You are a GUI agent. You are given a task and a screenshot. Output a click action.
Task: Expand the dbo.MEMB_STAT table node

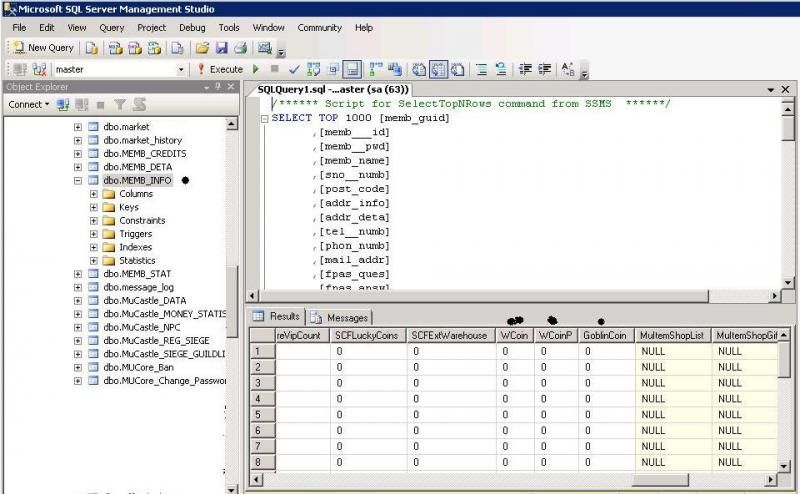(78, 274)
